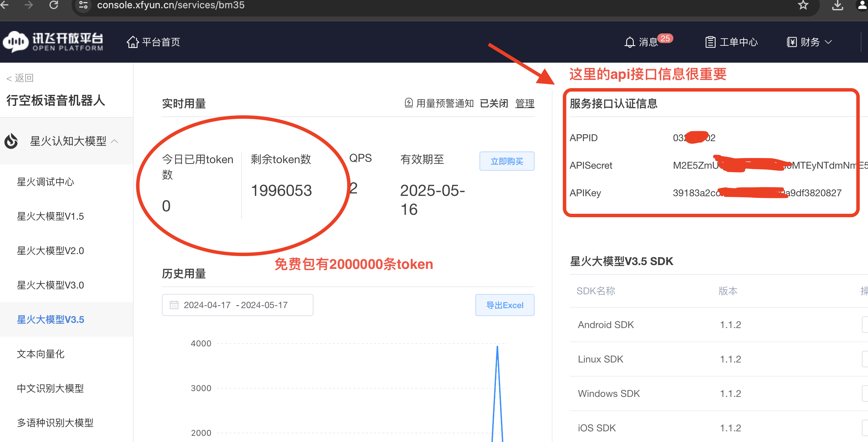This screenshot has width=868, height=442.
Task: Open site info icon in address bar
Action: point(83,5)
